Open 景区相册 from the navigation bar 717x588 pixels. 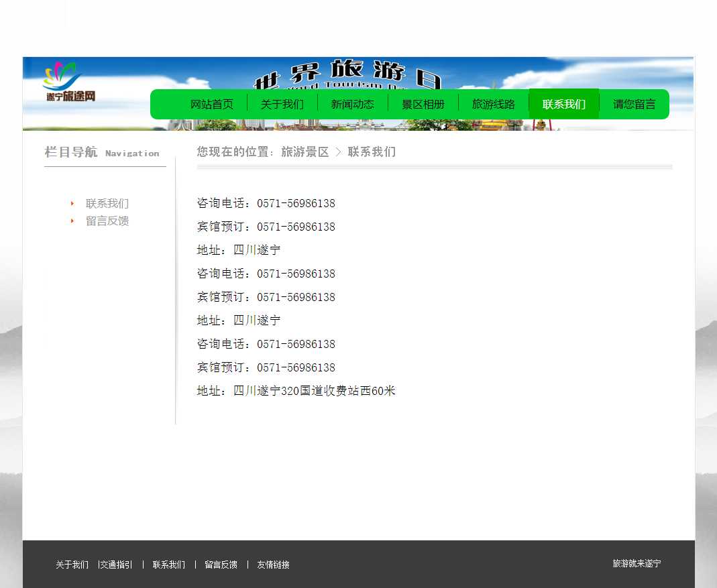pyautogui.click(x=423, y=105)
